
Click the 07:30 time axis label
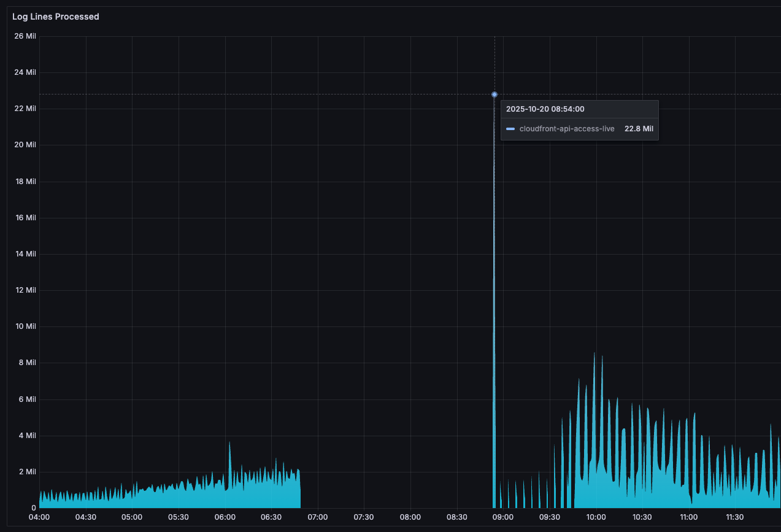click(x=364, y=517)
